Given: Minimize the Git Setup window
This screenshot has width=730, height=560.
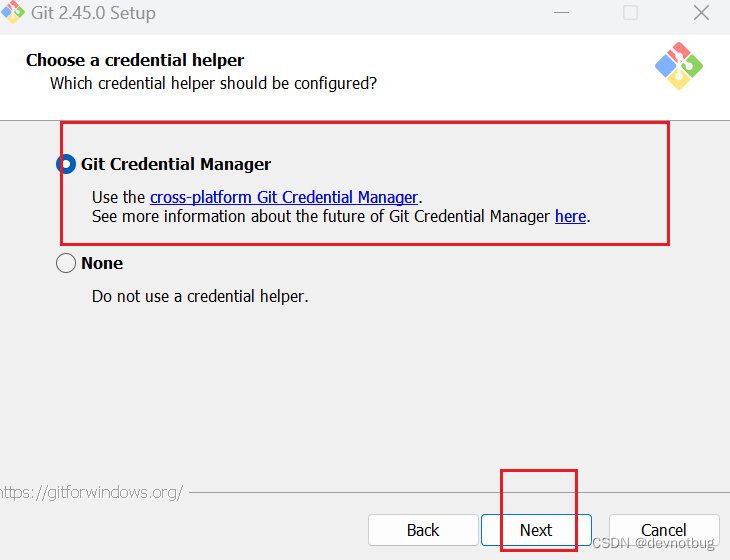Looking at the screenshot, I should point(561,13).
